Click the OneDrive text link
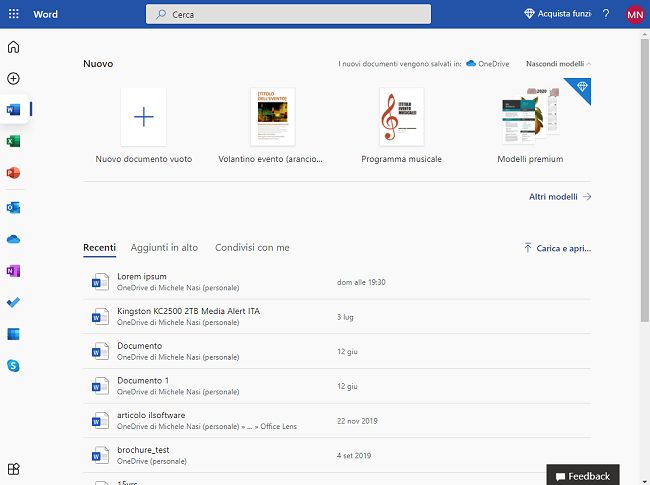This screenshot has width=650, height=485. [493, 64]
